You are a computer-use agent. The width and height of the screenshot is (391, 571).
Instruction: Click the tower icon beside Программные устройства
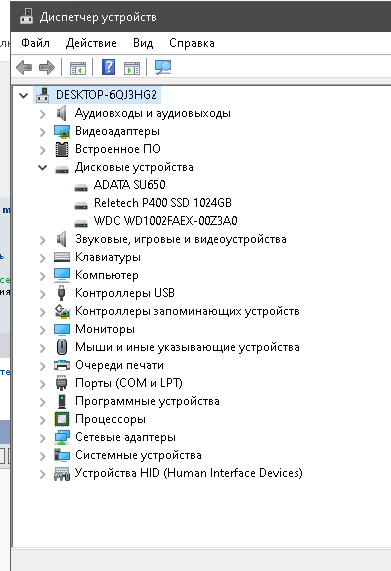(62, 401)
